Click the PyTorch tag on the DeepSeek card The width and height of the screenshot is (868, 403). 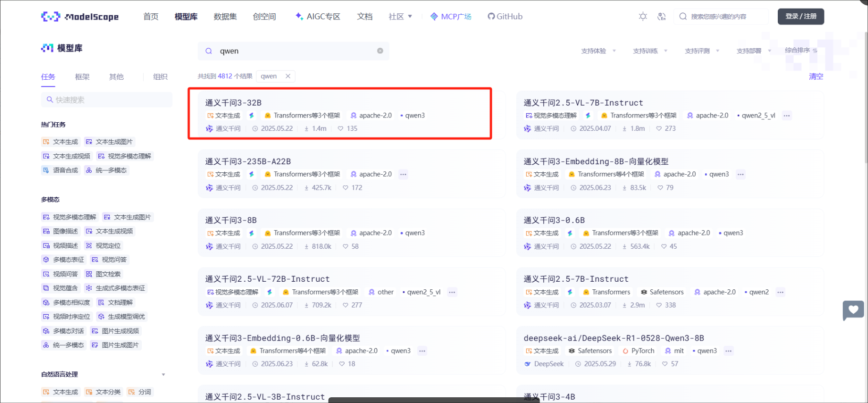click(638, 351)
